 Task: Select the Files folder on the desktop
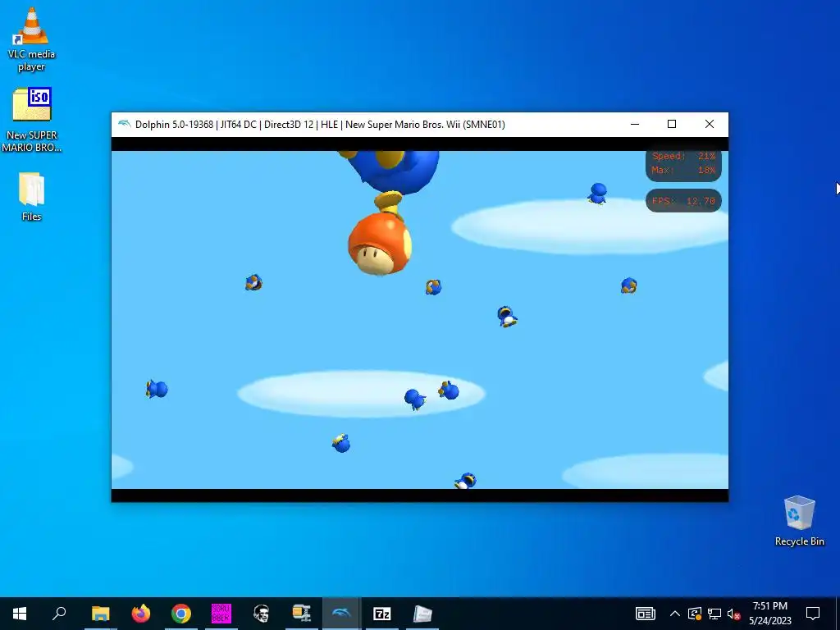tap(32, 196)
